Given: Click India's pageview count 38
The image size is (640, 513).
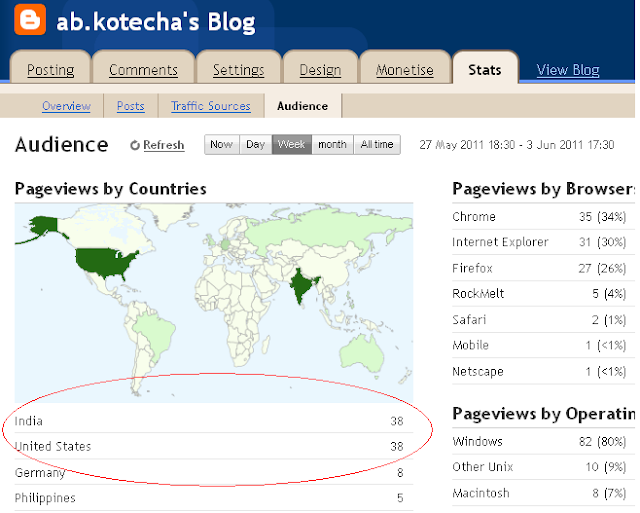Looking at the screenshot, I should (x=397, y=421).
